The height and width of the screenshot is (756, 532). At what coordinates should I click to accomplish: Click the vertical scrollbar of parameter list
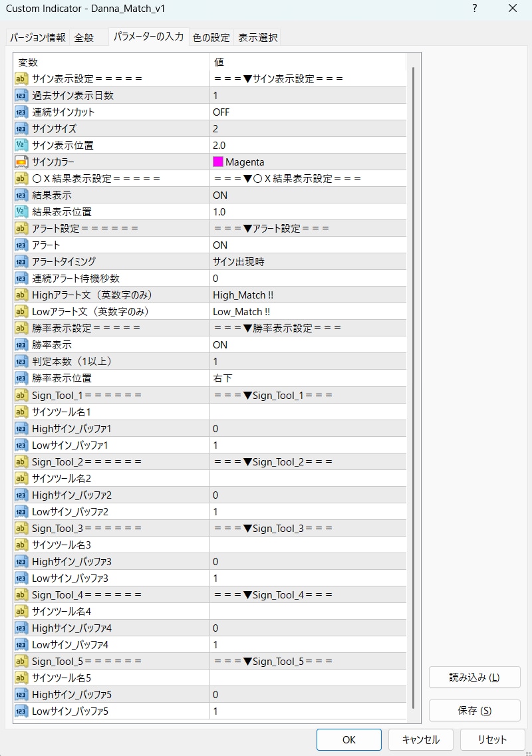[x=414, y=388]
